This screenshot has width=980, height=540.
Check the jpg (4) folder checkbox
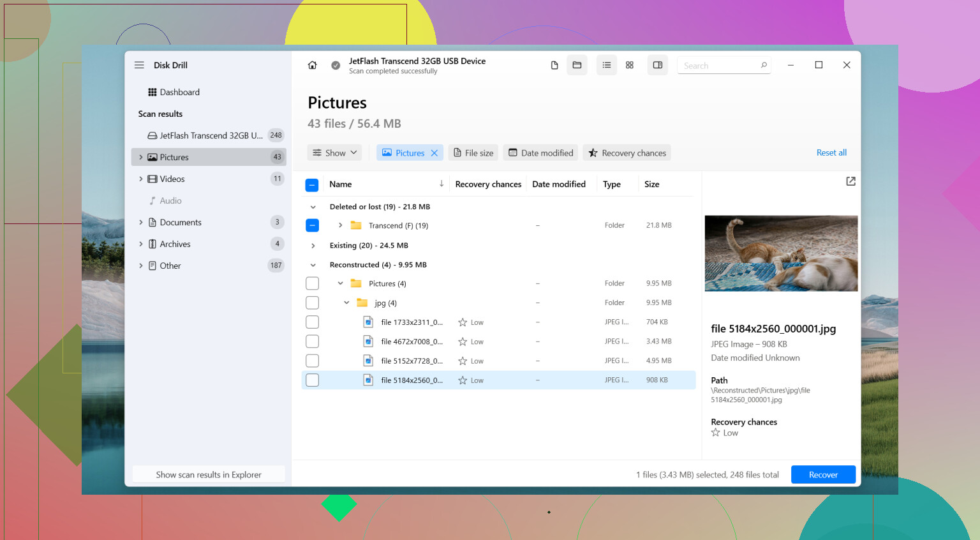coord(312,303)
